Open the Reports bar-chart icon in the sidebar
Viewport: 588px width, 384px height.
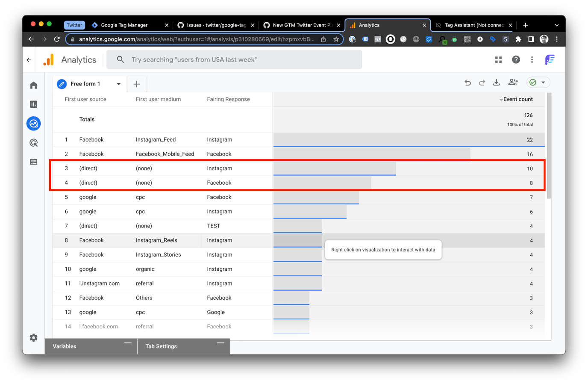(34, 104)
